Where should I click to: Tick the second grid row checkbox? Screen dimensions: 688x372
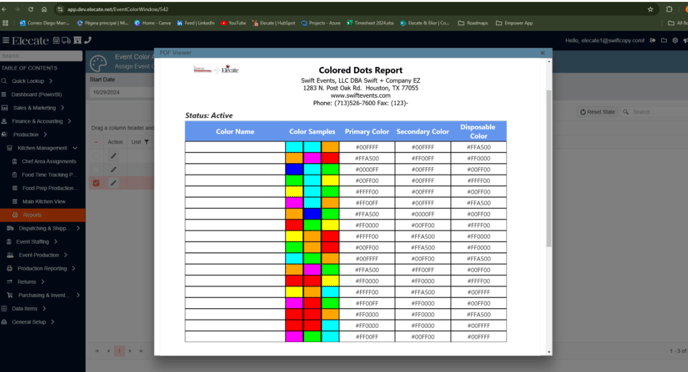coord(96,169)
